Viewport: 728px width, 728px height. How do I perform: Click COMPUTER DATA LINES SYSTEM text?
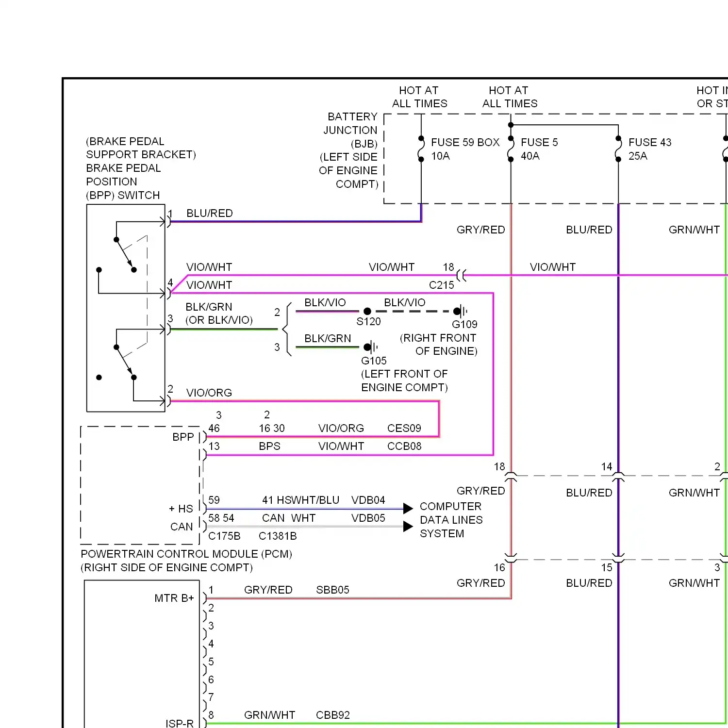(451, 520)
